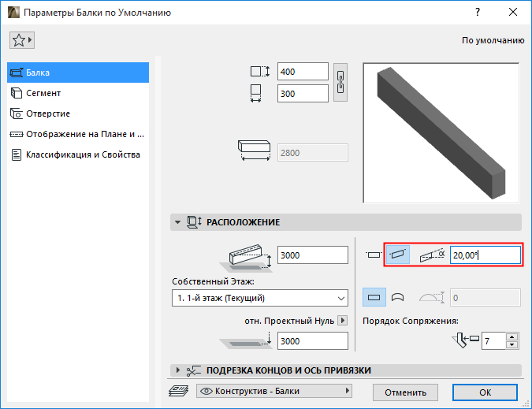Click the disabled length field 2800
The height and width of the screenshot is (409, 532).
[312, 153]
